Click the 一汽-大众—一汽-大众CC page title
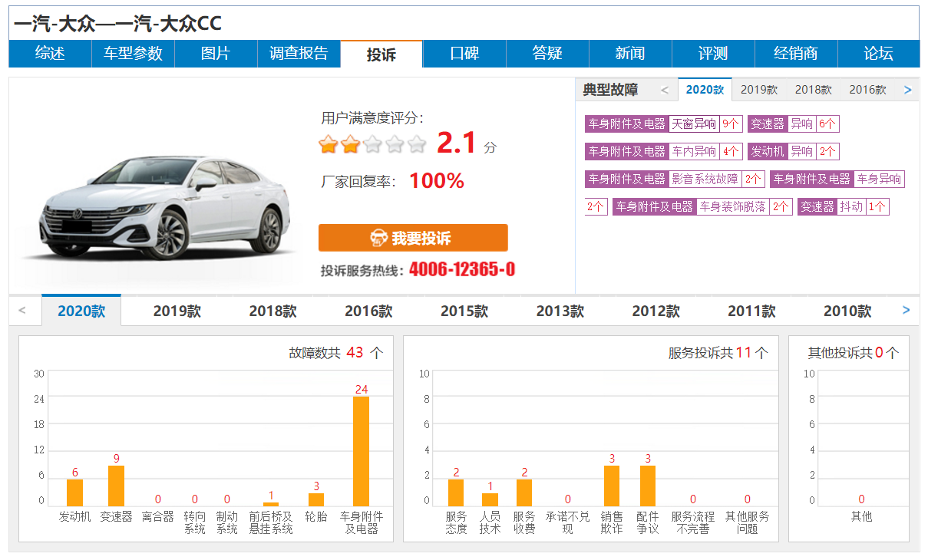The height and width of the screenshot is (560, 928). pyautogui.click(x=117, y=24)
